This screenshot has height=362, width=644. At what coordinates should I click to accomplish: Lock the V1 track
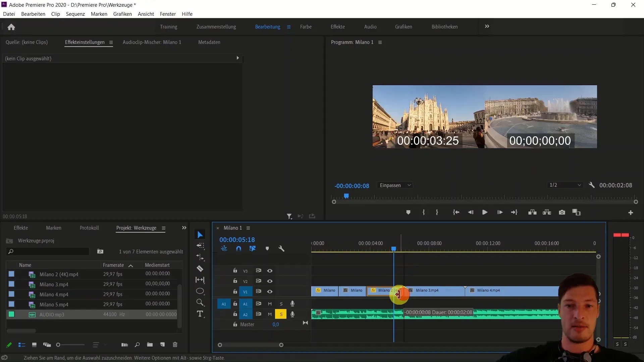235,291
